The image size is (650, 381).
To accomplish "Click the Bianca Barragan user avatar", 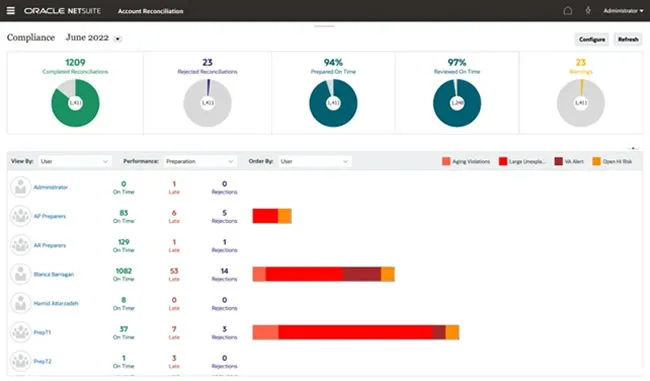I will (20, 274).
